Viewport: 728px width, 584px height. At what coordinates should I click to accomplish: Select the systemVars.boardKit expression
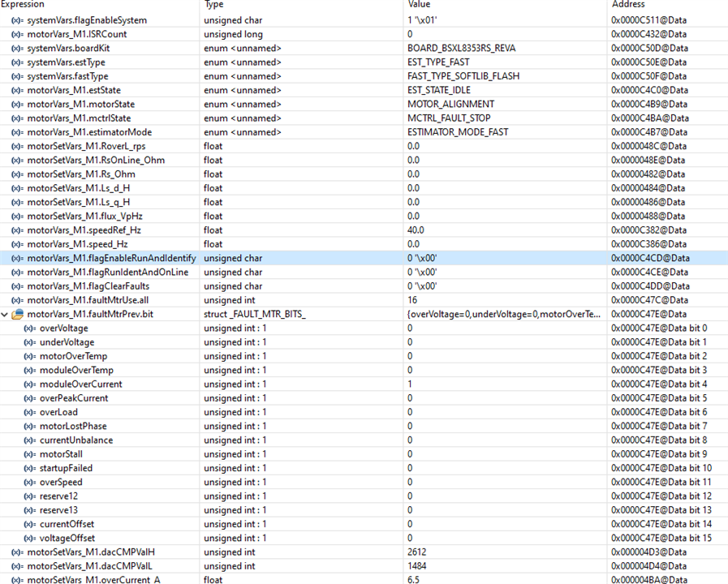click(x=68, y=48)
